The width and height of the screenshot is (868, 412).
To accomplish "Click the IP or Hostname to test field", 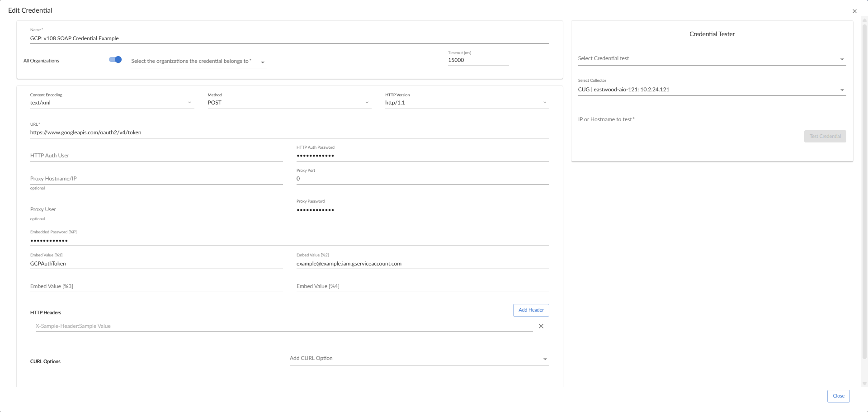I will click(712, 119).
